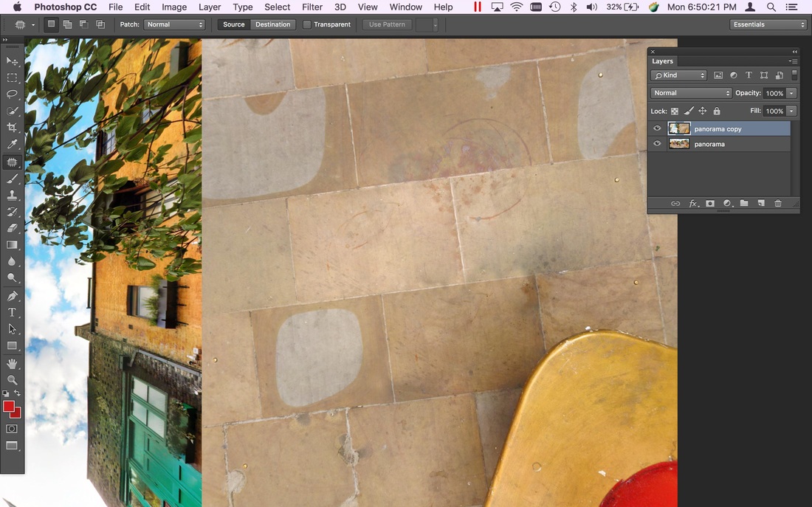
Task: Open the Patch mode dropdown
Action: click(x=174, y=24)
